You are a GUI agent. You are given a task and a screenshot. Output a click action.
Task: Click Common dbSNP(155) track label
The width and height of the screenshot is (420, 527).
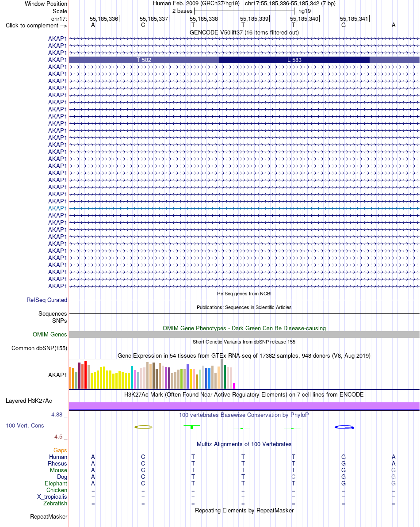point(39,348)
